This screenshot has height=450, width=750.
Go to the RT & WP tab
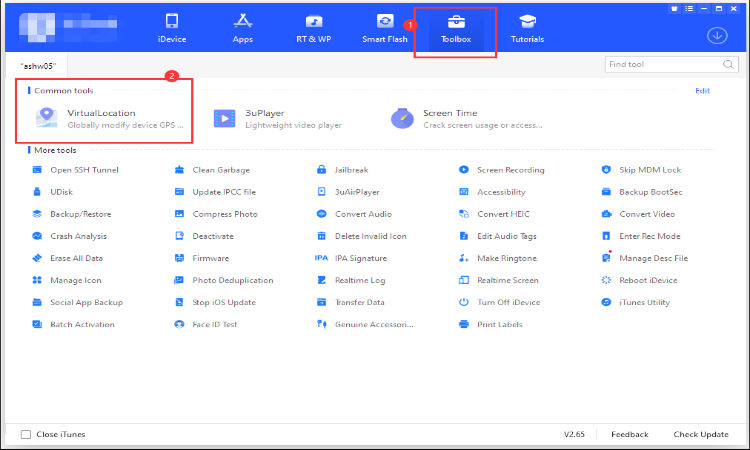(314, 30)
